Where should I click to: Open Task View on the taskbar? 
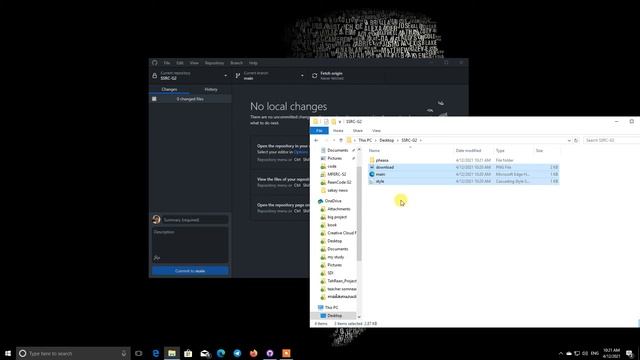pyautogui.click(x=139, y=353)
